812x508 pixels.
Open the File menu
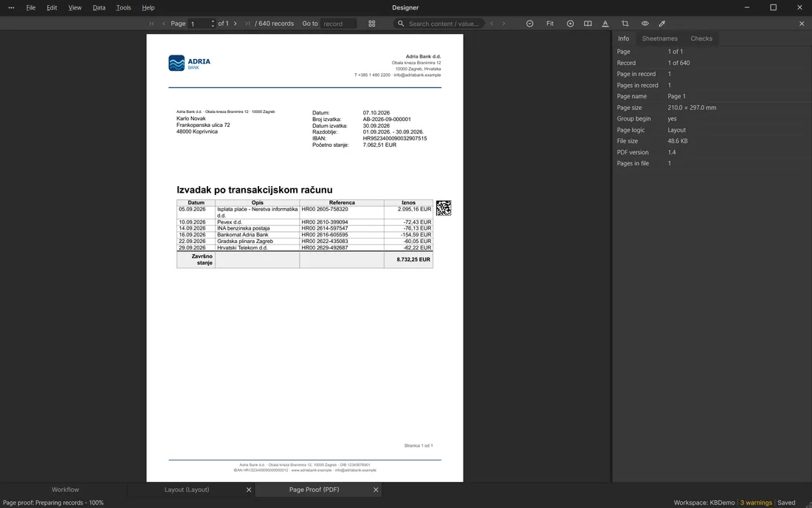pyautogui.click(x=31, y=8)
